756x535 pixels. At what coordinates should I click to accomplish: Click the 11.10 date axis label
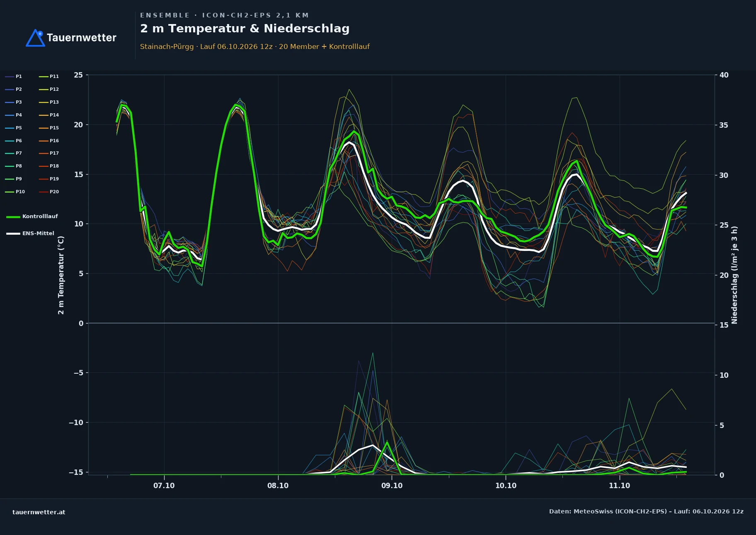coord(619,486)
